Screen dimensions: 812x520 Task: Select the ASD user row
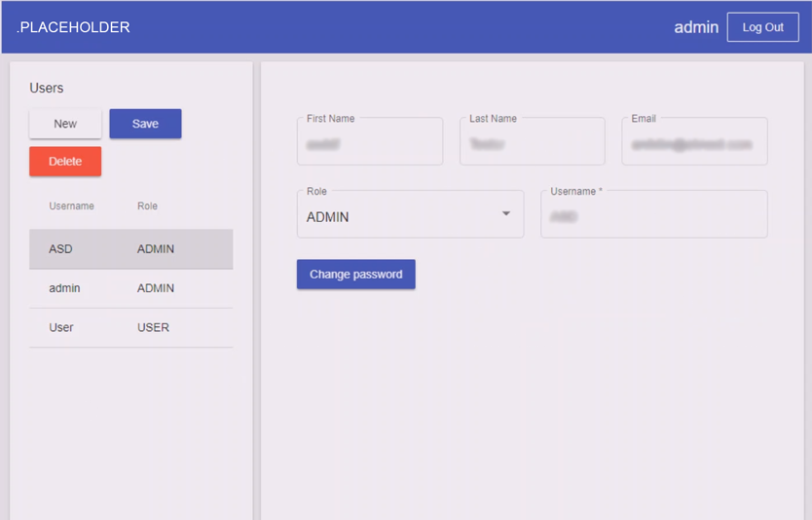pyautogui.click(x=130, y=249)
